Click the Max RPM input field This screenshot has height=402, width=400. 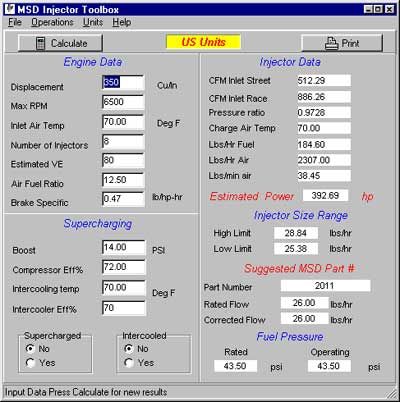123,102
